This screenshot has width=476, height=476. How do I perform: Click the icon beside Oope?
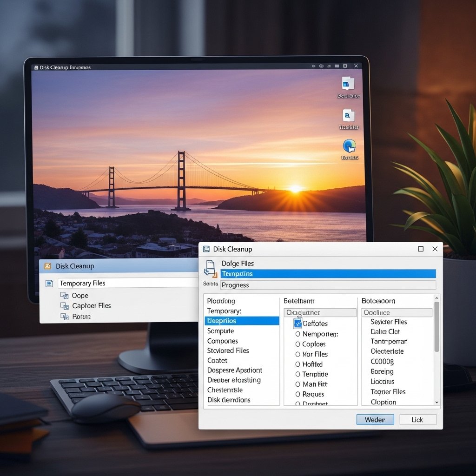(64, 296)
